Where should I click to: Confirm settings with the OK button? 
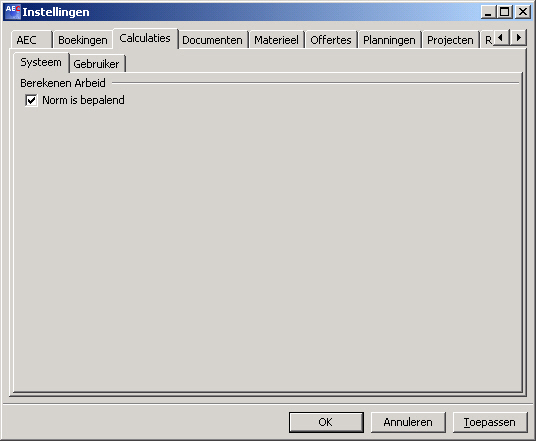click(x=326, y=422)
